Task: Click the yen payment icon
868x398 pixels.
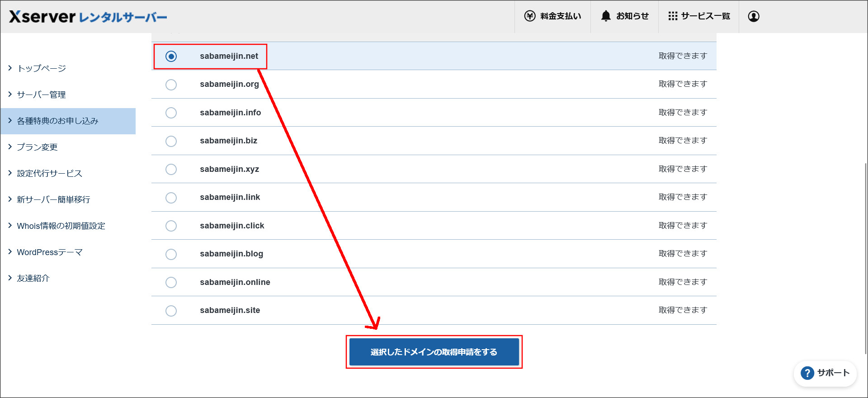Action: tap(529, 16)
